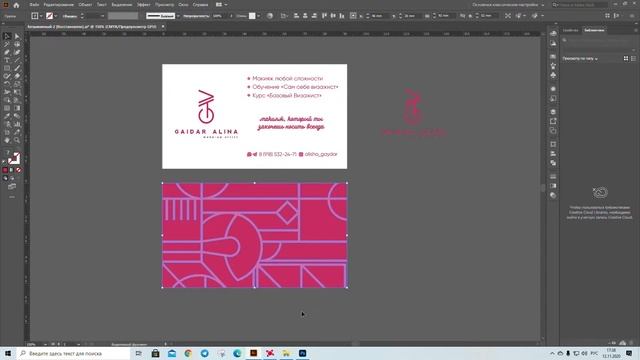Click the pink pattern card back artwork
640x360 pixels.
[255, 235]
